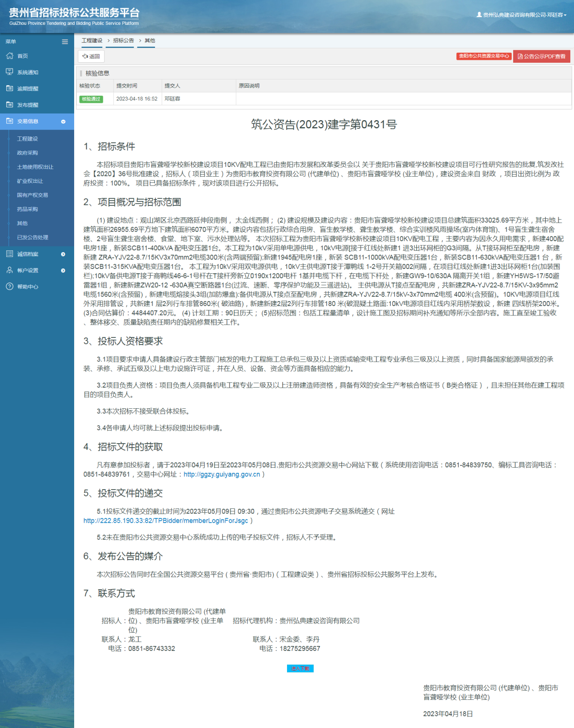Image resolution: width=574 pixels, height=728 pixels.
Task: Click the blue 进入下载 button
Action: (x=300, y=668)
